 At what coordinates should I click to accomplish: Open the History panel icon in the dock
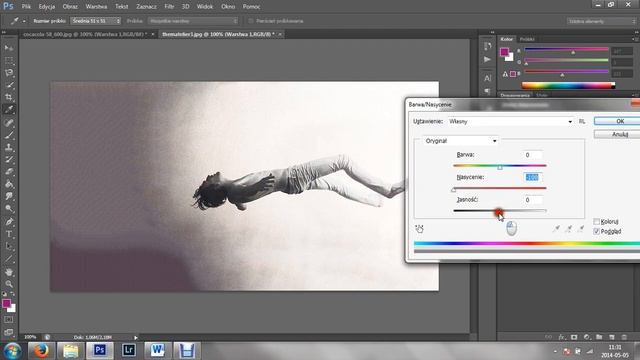pos(487,47)
